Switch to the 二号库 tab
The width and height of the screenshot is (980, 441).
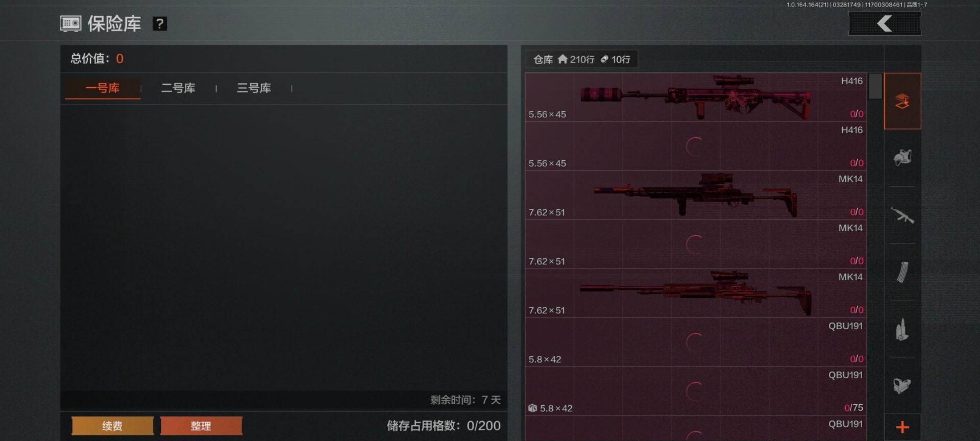pyautogui.click(x=178, y=88)
